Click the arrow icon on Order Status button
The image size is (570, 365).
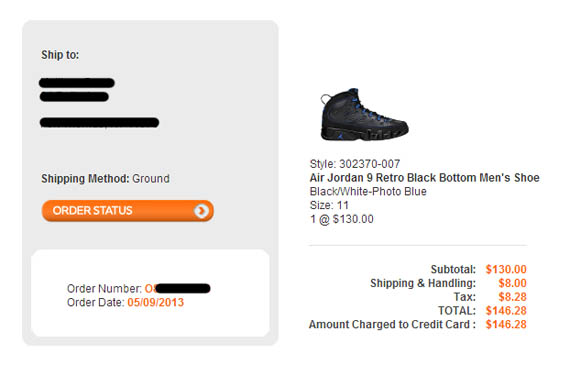tap(201, 211)
